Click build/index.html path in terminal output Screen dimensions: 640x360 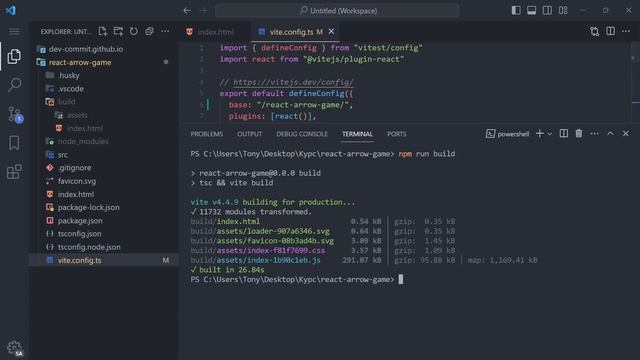point(225,222)
